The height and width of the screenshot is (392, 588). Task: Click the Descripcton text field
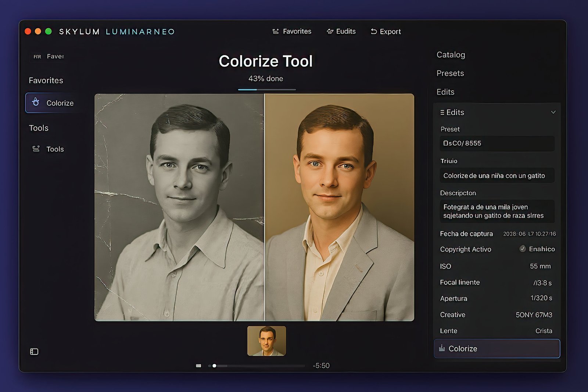(x=497, y=211)
